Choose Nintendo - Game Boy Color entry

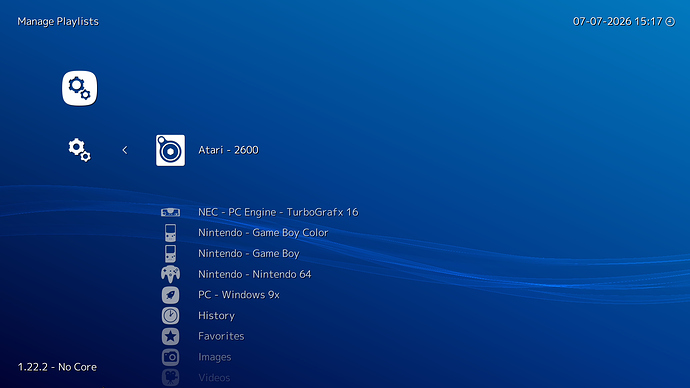(x=263, y=233)
